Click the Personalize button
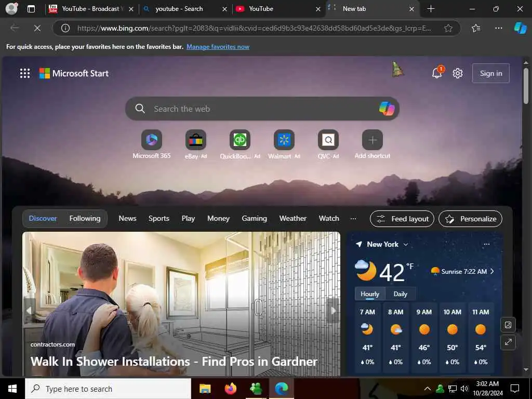532x399 pixels. [x=471, y=219]
